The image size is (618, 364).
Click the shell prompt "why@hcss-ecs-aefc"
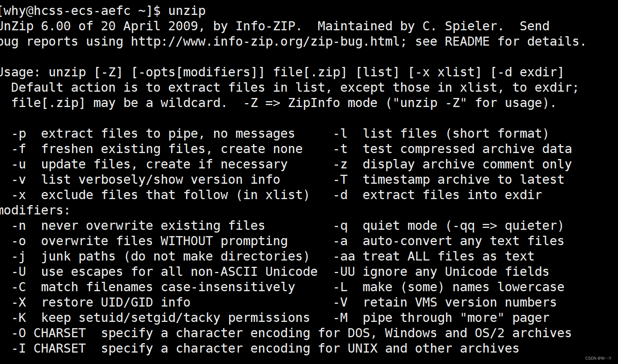pos(66,11)
